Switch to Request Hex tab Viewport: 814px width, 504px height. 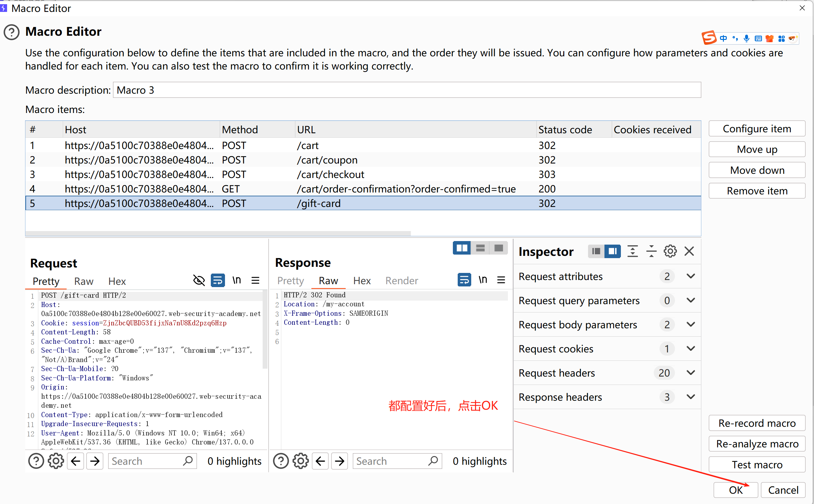click(x=117, y=281)
